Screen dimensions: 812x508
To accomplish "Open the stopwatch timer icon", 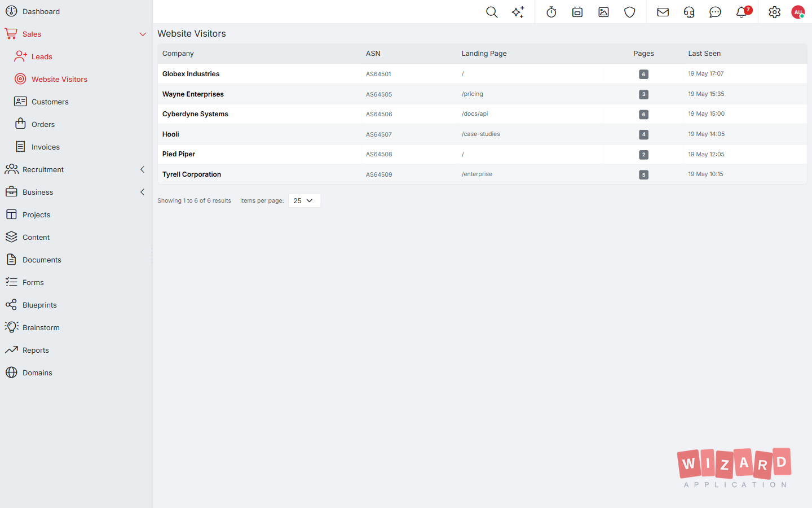I will click(551, 12).
